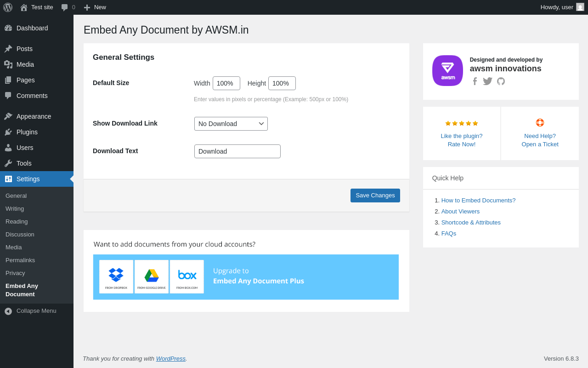Click the General Settings heading

(124, 57)
